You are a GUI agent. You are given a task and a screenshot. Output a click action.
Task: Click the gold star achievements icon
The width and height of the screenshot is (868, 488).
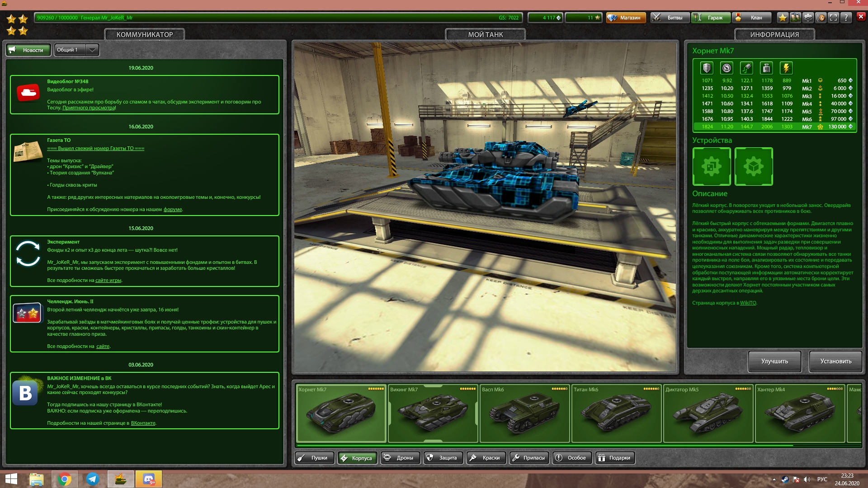pos(783,18)
